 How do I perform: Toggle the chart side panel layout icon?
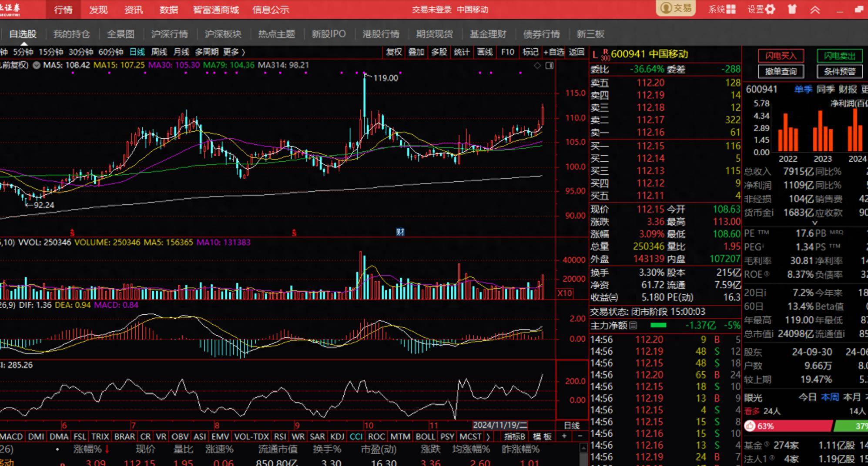[x=550, y=65]
